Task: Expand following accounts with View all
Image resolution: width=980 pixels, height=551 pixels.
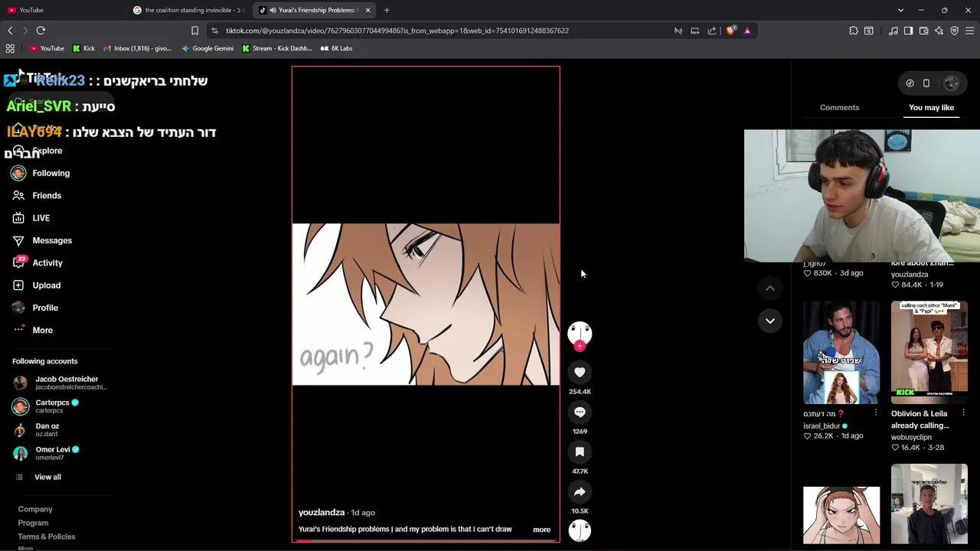Action: click(x=47, y=477)
